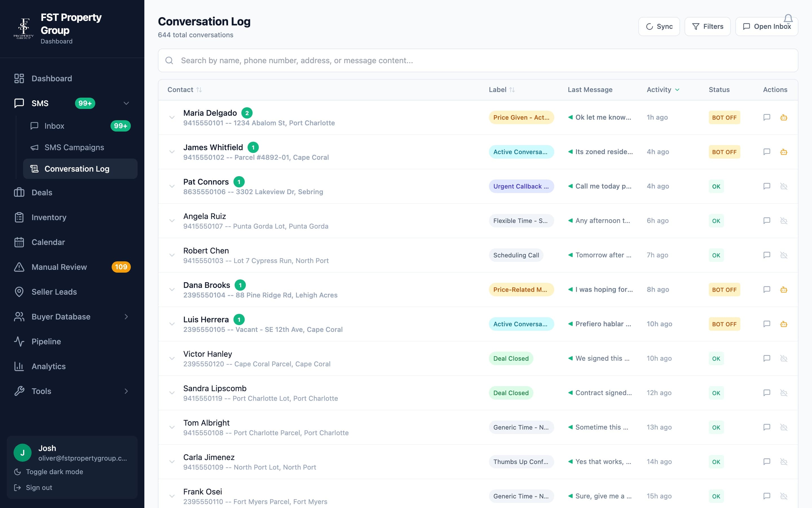The image size is (812, 508).
Task: Sort by Label column header
Action: click(x=502, y=90)
